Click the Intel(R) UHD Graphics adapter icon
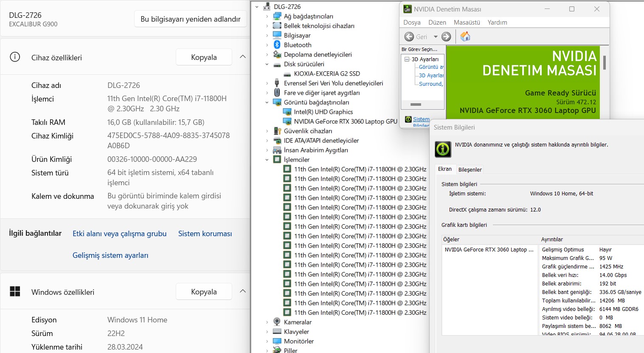 click(x=287, y=112)
